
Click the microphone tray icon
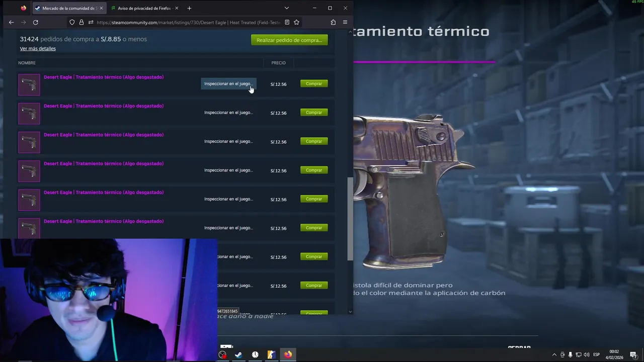pyautogui.click(x=570, y=354)
